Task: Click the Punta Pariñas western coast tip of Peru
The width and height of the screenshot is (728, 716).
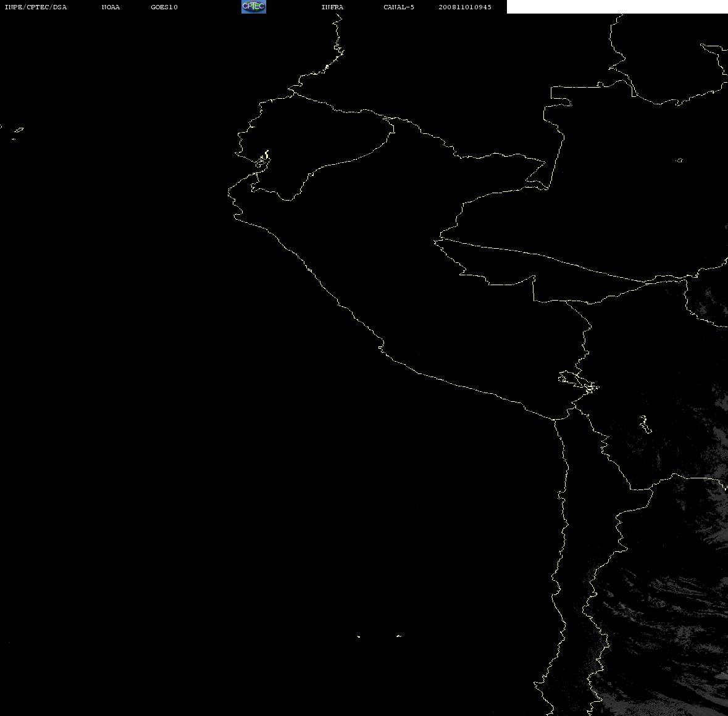Action: tap(229, 193)
